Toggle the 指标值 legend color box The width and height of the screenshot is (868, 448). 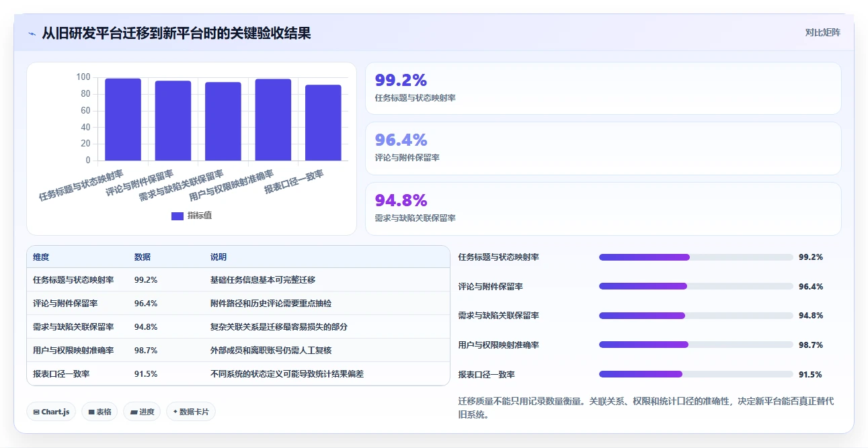[177, 216]
